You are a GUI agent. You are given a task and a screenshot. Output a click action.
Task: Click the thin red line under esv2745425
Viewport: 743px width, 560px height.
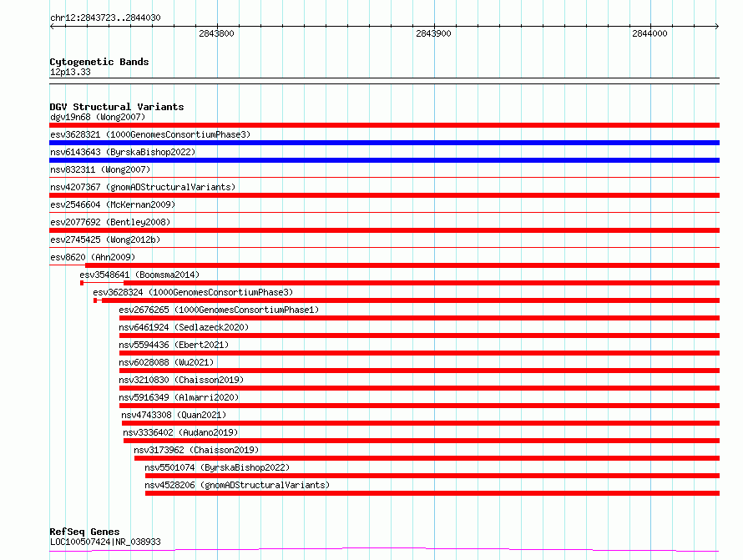384,247
